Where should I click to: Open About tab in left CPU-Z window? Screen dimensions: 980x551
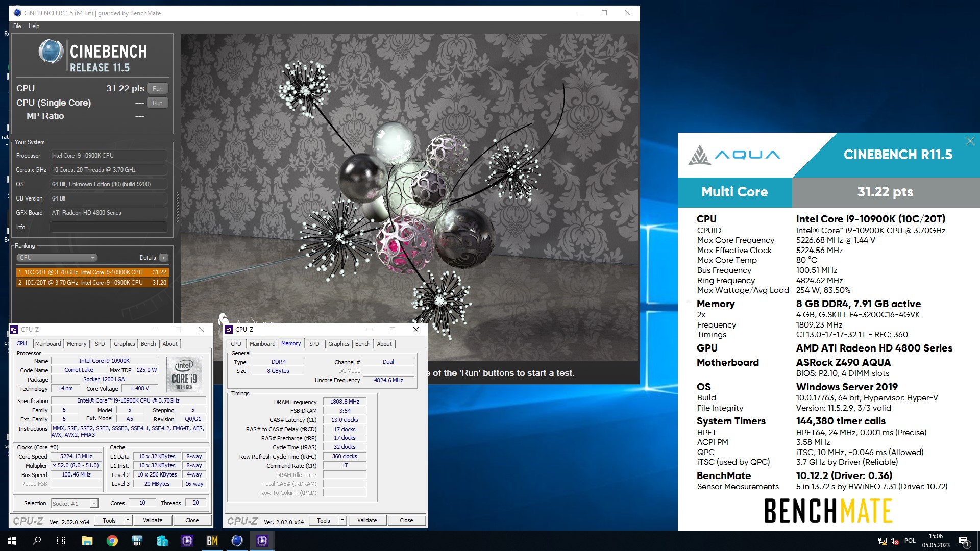170,344
